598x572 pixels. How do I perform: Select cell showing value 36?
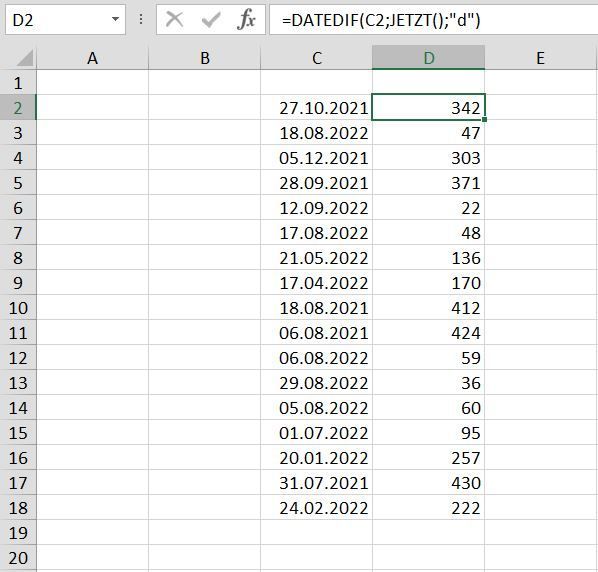[429, 382]
